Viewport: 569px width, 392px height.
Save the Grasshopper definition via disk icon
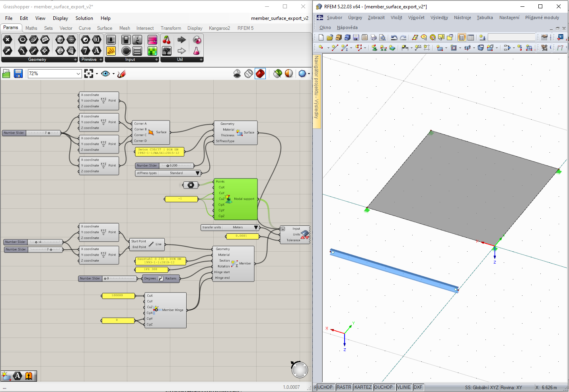[18, 73]
